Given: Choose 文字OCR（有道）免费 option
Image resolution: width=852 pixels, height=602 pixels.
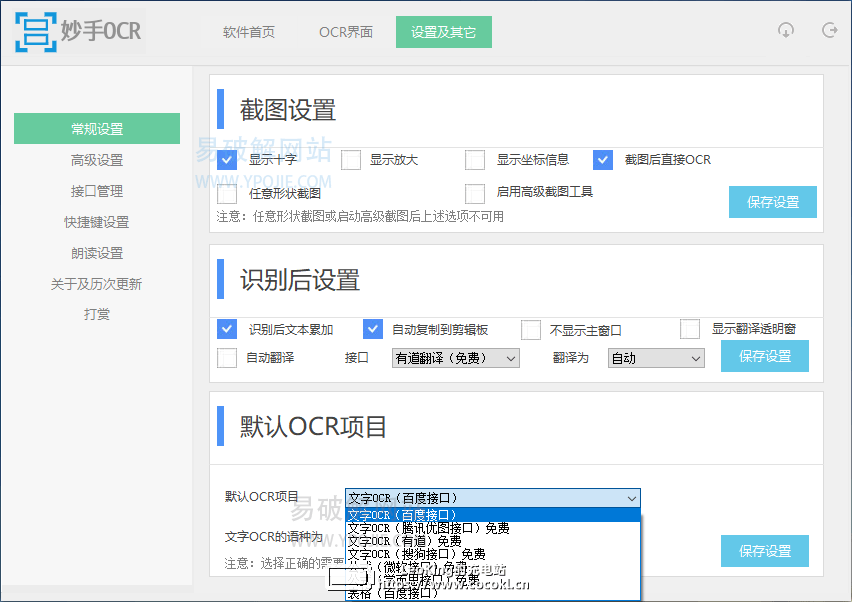Looking at the screenshot, I should 493,541.
